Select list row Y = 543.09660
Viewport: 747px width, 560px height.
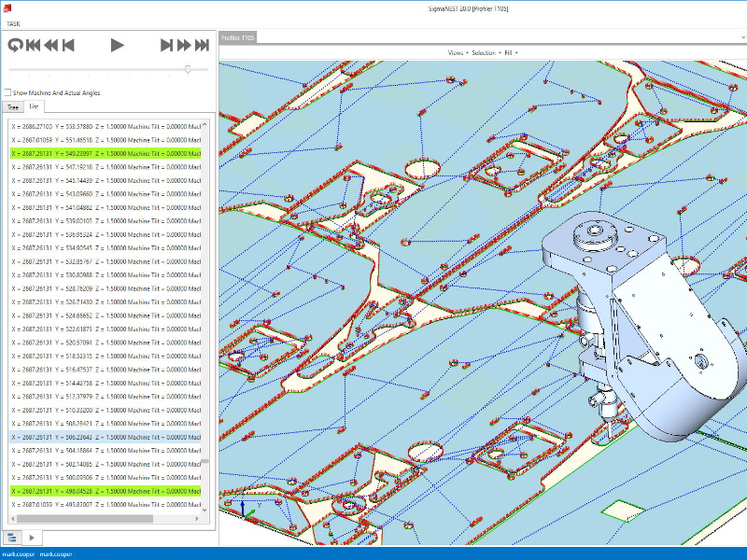pyautogui.click(x=106, y=194)
